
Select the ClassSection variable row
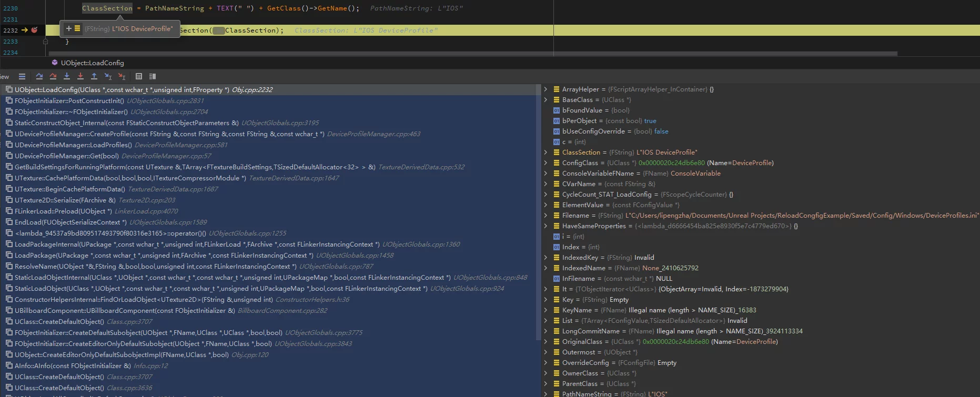coord(581,152)
